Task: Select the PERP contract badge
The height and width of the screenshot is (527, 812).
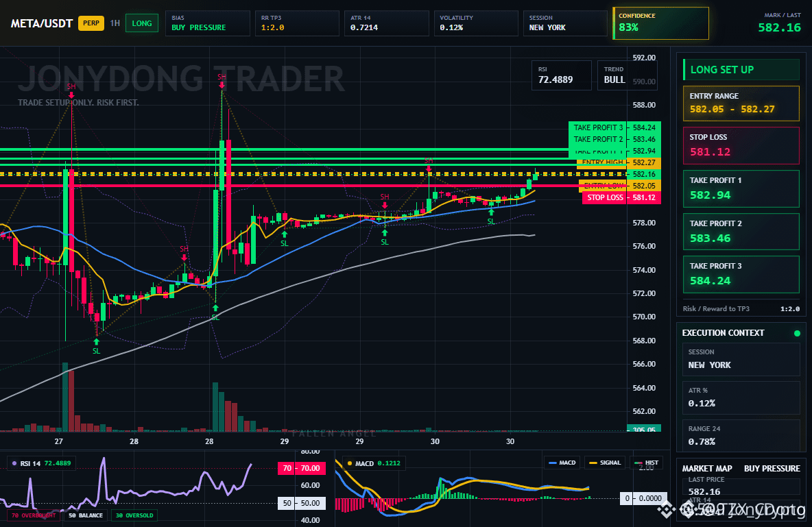Action: pos(91,23)
